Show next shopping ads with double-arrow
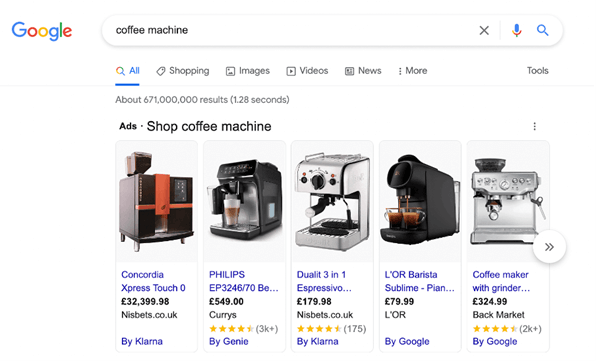 549,247
